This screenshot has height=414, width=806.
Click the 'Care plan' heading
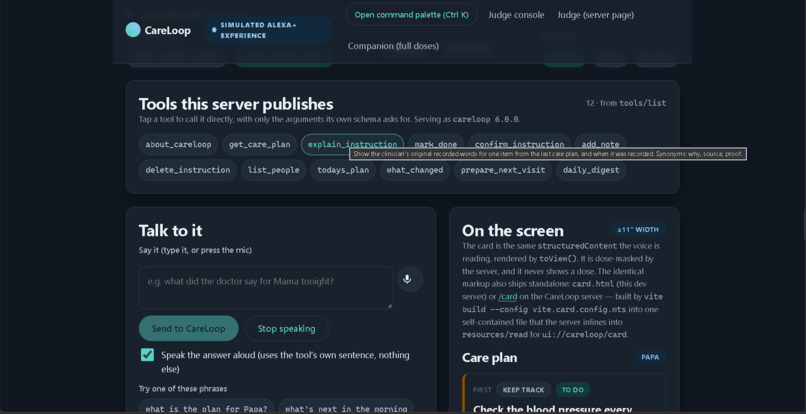click(x=489, y=357)
